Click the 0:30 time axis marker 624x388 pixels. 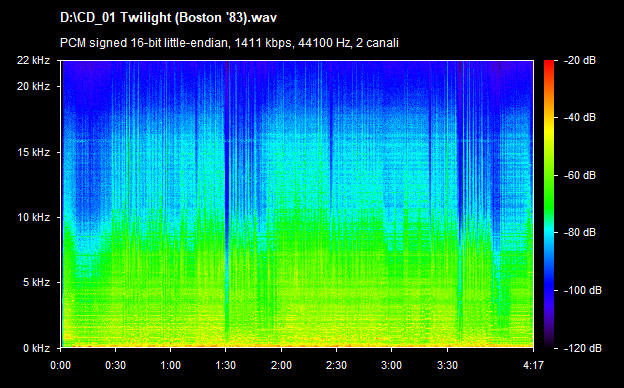coord(115,365)
